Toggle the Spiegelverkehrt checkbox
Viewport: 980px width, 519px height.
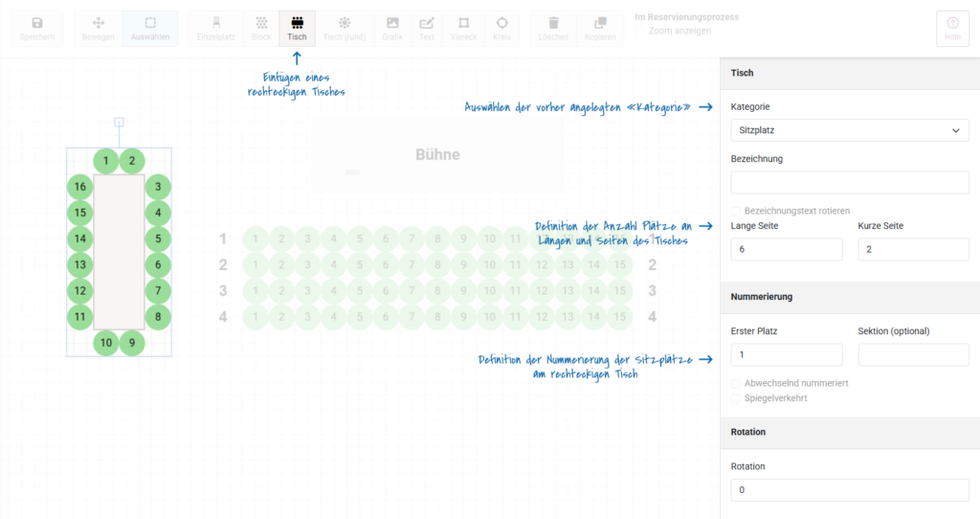pyautogui.click(x=736, y=398)
